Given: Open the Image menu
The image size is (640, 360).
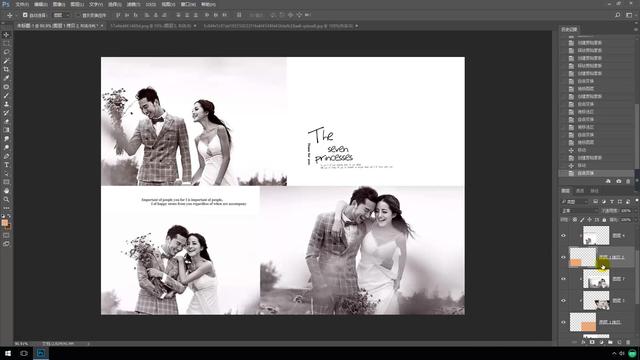Looking at the screenshot, I should click(x=59, y=4).
